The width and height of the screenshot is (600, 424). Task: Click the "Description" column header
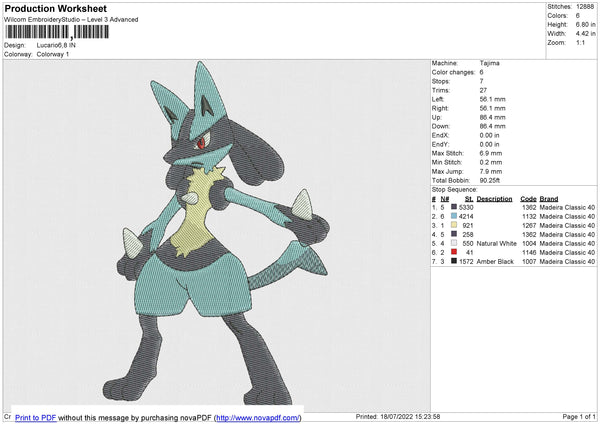tap(494, 199)
